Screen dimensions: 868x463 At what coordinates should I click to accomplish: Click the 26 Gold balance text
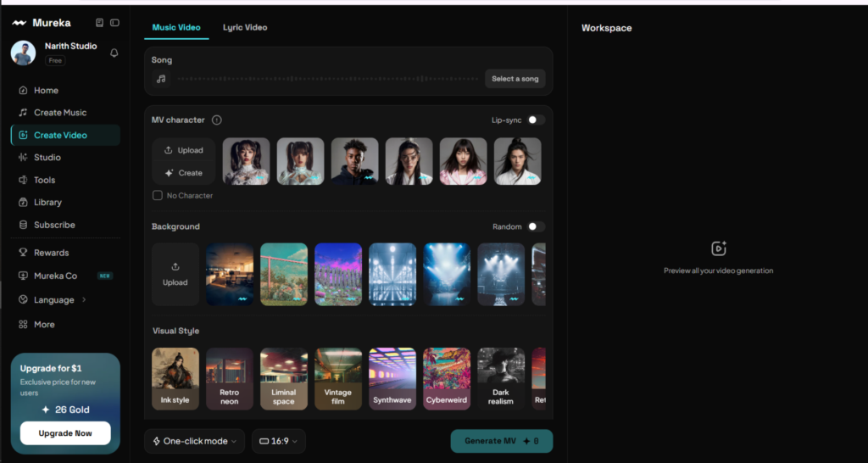[x=72, y=410]
